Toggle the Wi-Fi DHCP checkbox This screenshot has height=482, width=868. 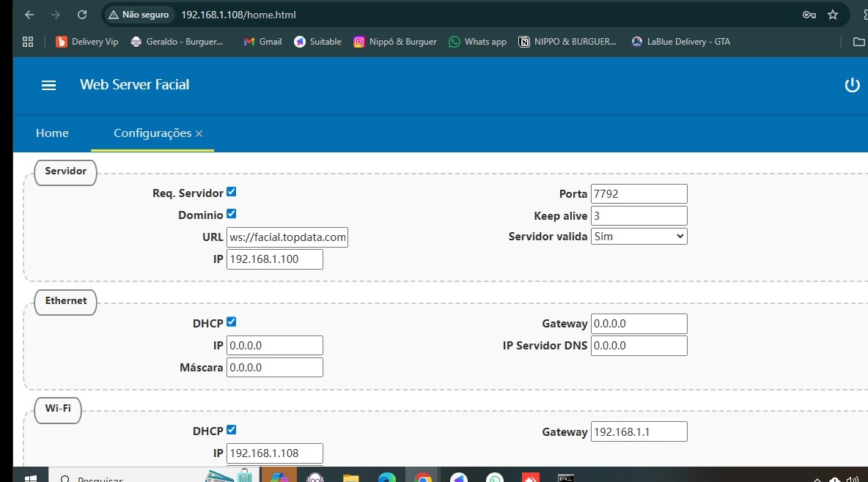232,430
